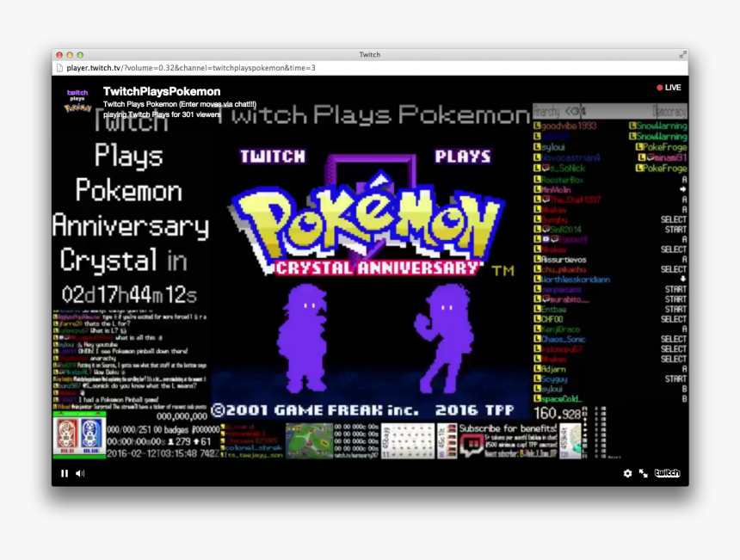Click the Subscribe for benefits! text

coord(508,428)
